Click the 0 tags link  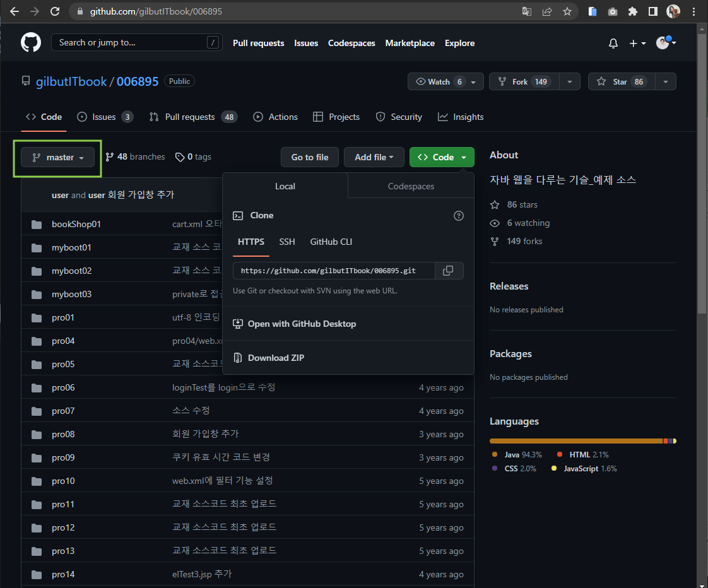193,156
